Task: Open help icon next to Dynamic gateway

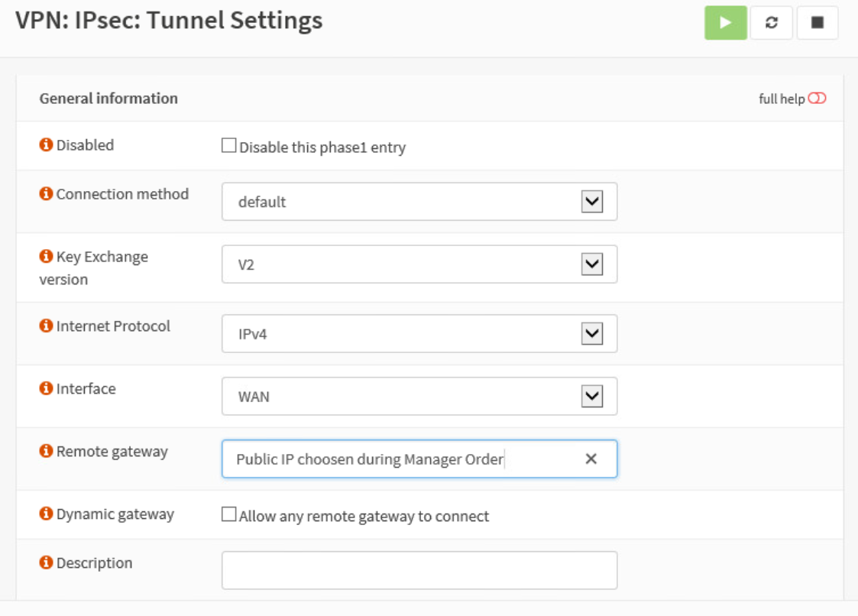Action: [46, 514]
